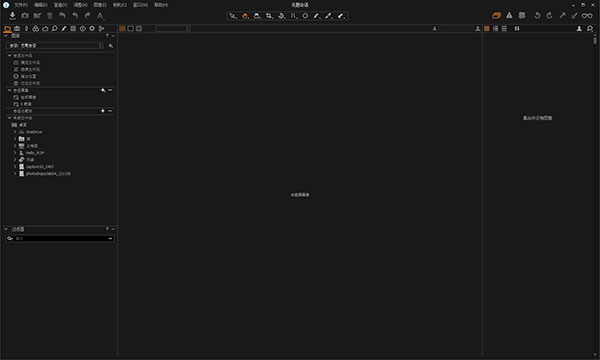Click the filter search input field
This screenshot has width=600, height=360.
pyautogui.click(x=60, y=238)
